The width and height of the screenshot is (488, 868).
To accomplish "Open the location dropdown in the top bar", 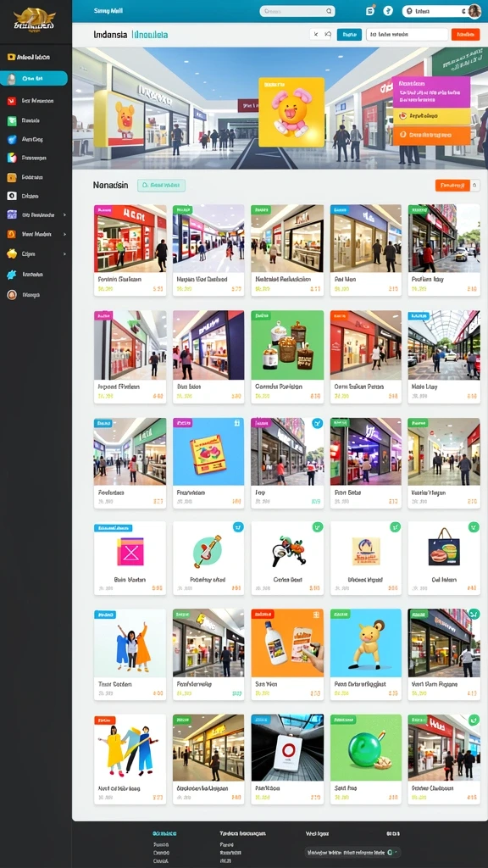I will (435, 11).
